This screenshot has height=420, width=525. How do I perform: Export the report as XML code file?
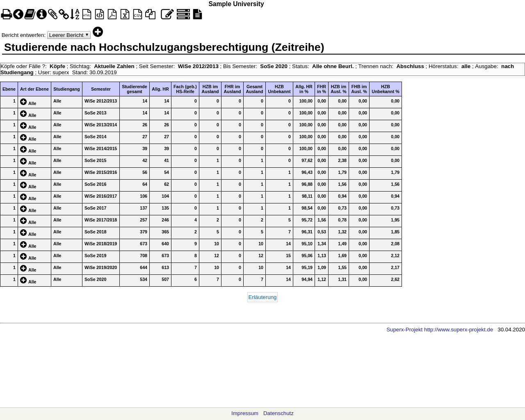coord(99,14)
